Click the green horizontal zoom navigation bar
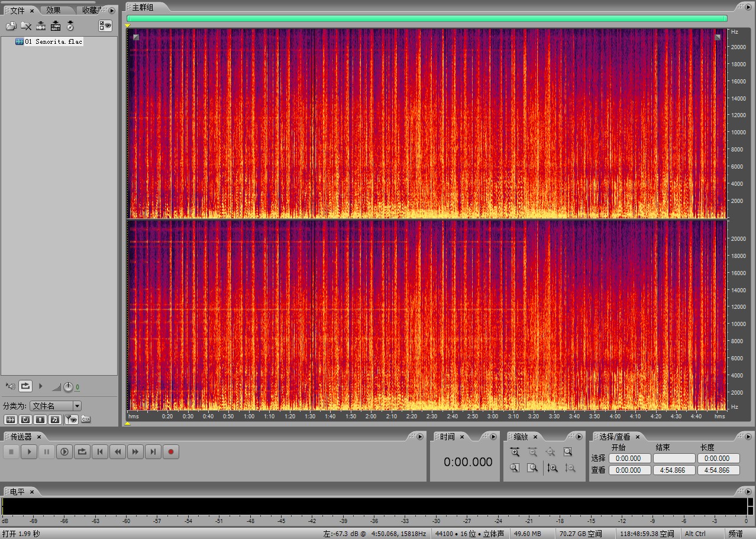 [x=427, y=18]
